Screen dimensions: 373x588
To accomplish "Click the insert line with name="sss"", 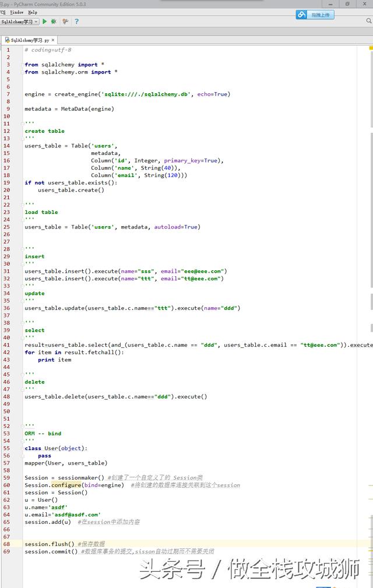I will click(126, 271).
